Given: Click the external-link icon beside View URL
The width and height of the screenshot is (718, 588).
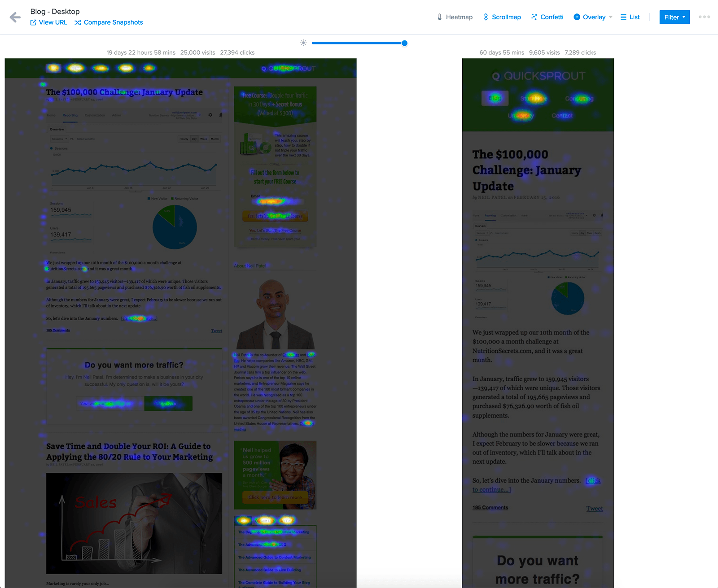Looking at the screenshot, I should tap(34, 22).
